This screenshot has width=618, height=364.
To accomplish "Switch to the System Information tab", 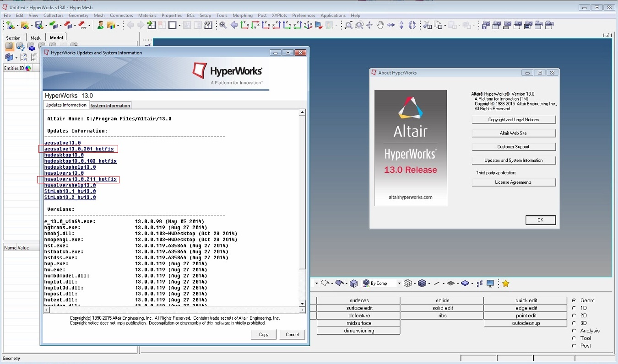I will [110, 105].
